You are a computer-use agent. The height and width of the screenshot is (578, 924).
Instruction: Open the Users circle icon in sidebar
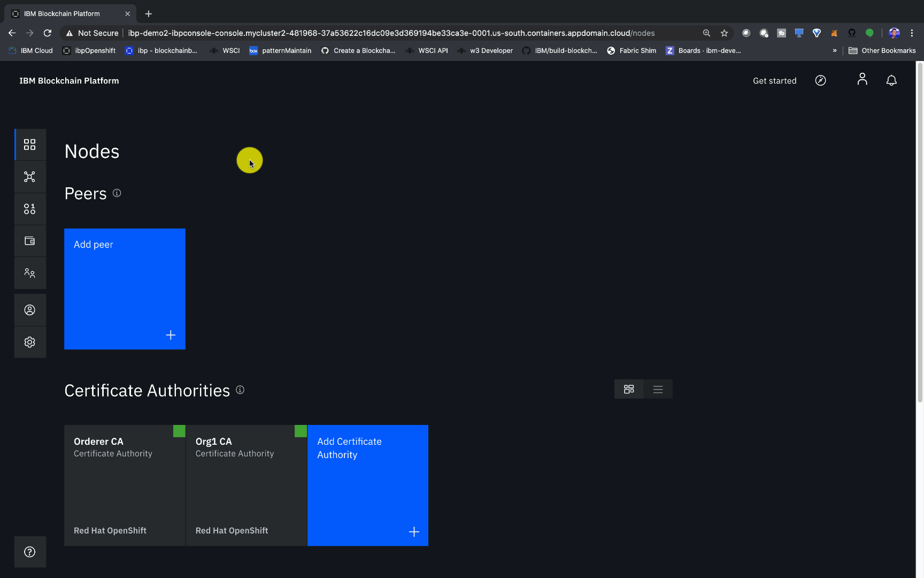coord(30,310)
